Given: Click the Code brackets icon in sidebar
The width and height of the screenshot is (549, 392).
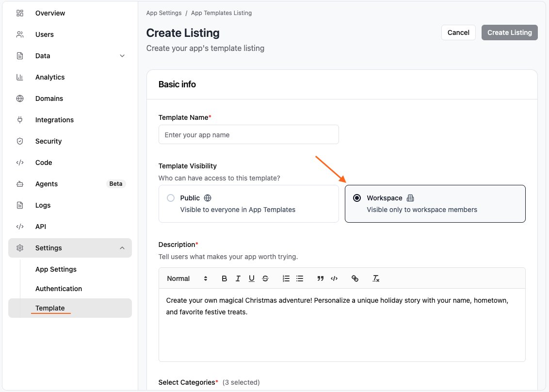Looking at the screenshot, I should [x=20, y=163].
